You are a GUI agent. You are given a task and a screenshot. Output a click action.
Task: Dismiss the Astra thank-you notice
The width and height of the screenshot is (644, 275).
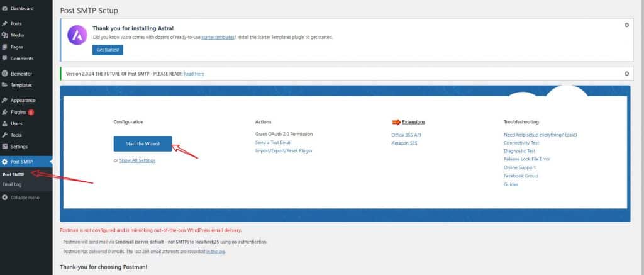coord(626,25)
